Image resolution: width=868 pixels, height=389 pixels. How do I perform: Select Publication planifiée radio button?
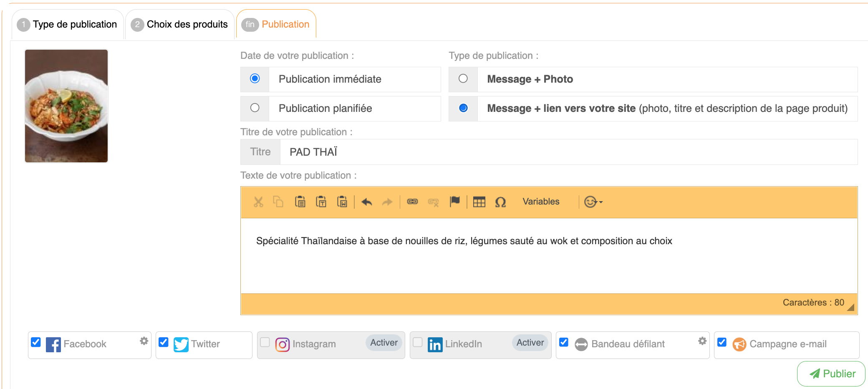255,108
